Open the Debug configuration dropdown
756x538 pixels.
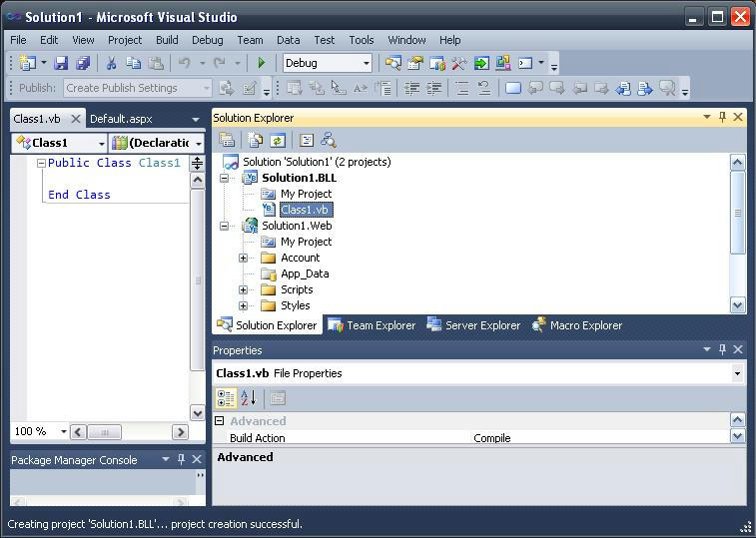click(366, 63)
